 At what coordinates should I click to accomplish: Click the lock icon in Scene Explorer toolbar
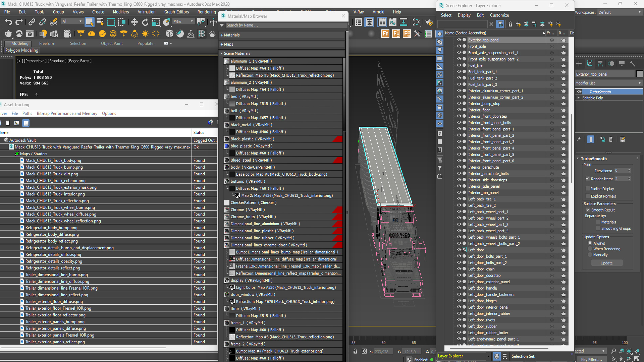[510, 24]
